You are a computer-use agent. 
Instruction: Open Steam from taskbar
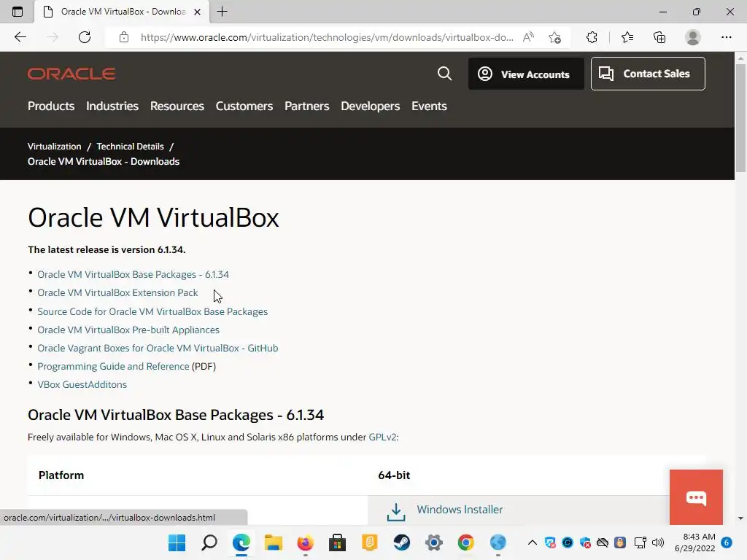402,542
